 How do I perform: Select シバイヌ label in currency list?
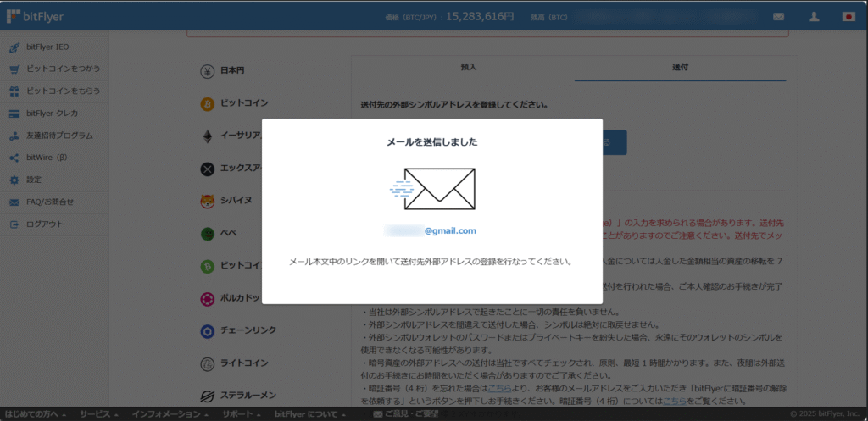237,200
